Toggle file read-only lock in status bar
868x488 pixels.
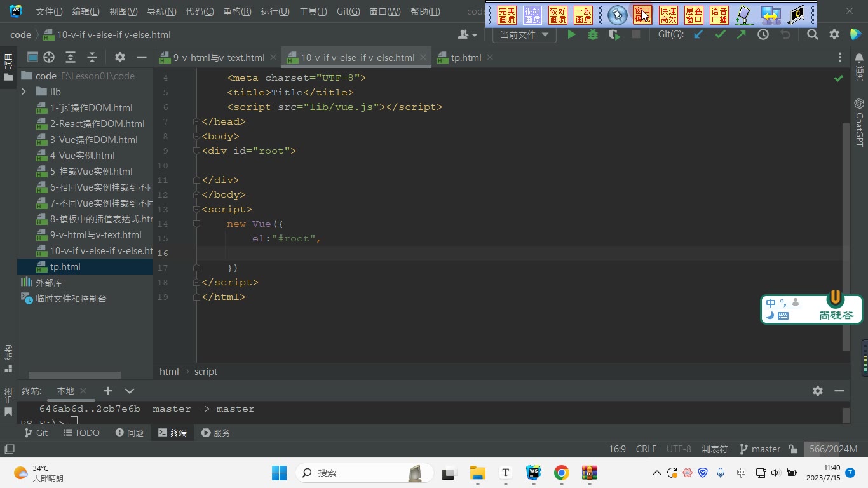[x=793, y=449]
